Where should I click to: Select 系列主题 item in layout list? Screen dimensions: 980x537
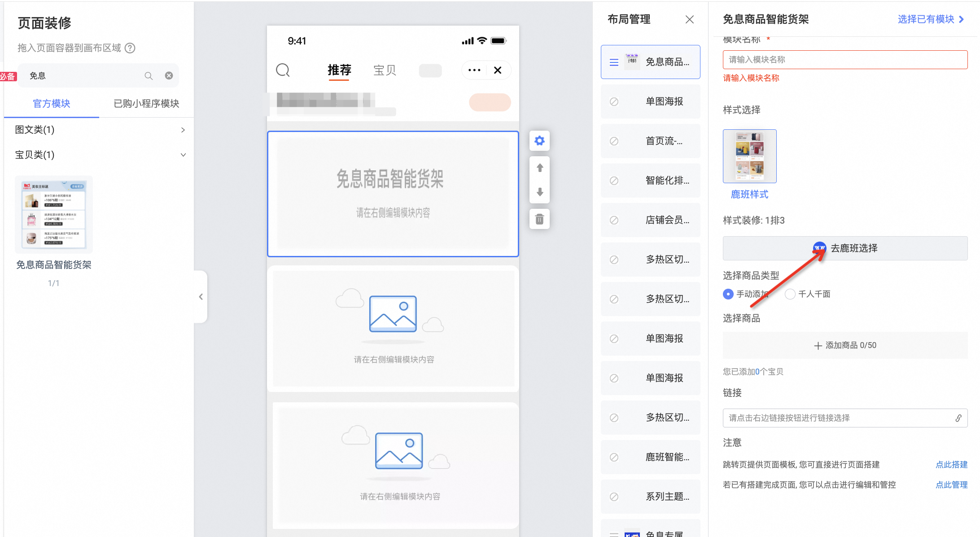tap(650, 497)
